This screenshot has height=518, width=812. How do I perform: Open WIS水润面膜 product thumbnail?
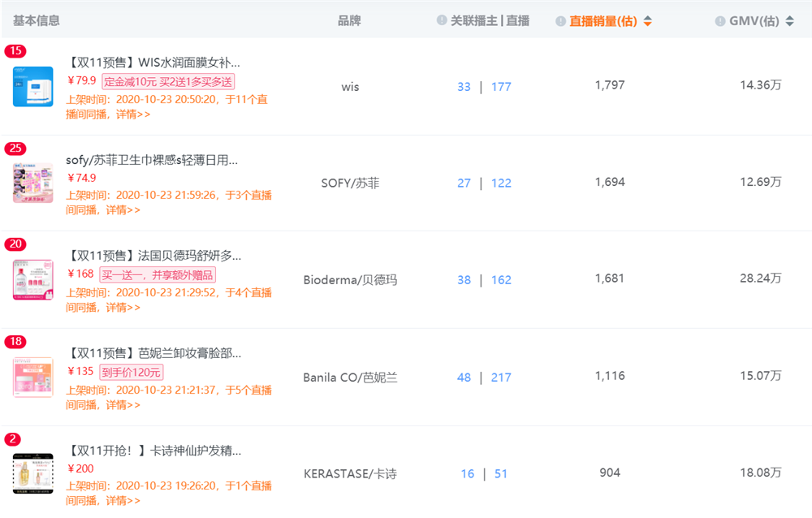point(33,87)
